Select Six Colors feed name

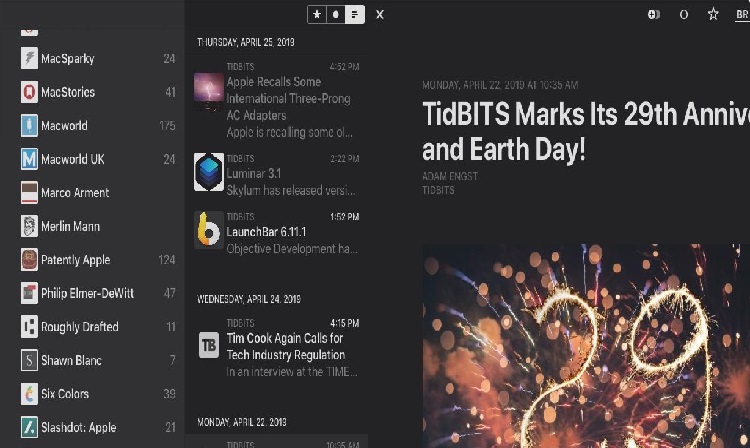tap(65, 393)
